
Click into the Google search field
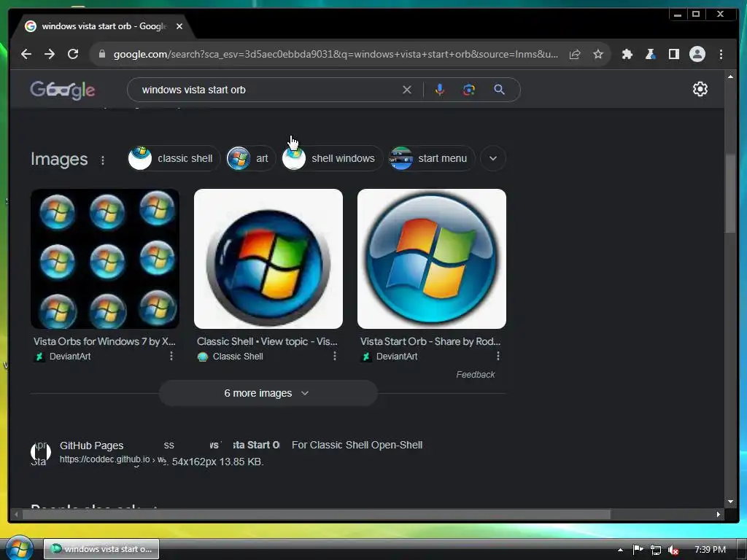269,90
